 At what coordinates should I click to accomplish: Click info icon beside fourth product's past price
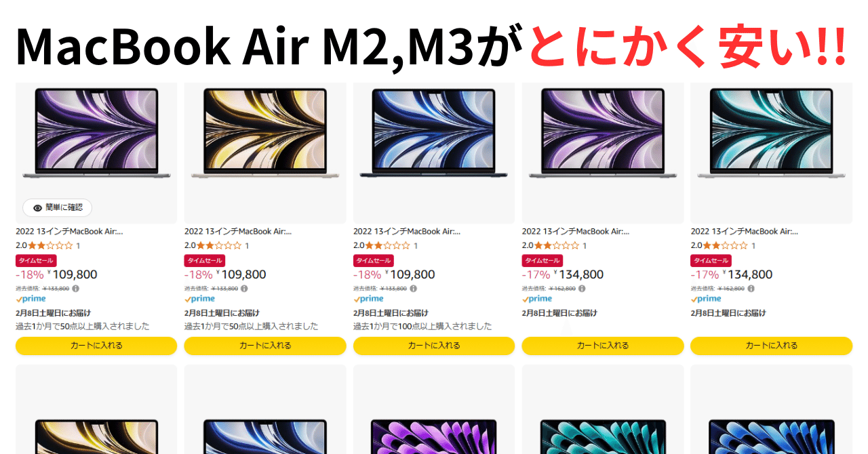tap(582, 289)
